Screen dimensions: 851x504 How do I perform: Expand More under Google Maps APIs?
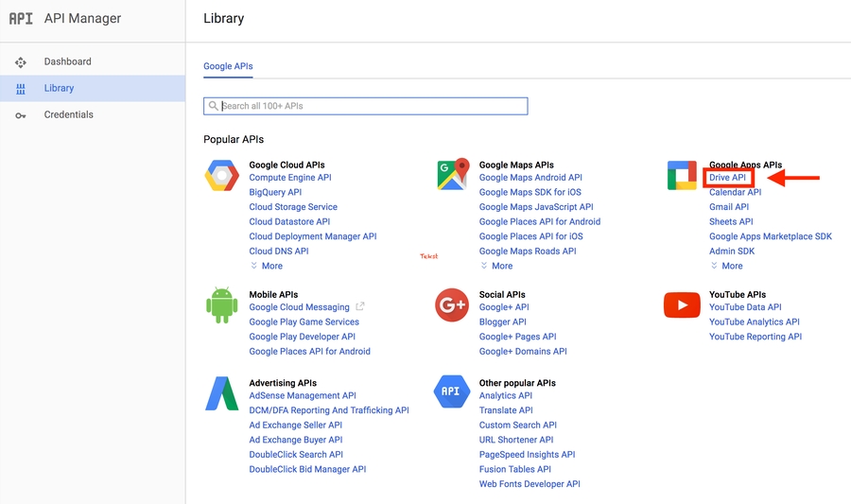point(496,266)
